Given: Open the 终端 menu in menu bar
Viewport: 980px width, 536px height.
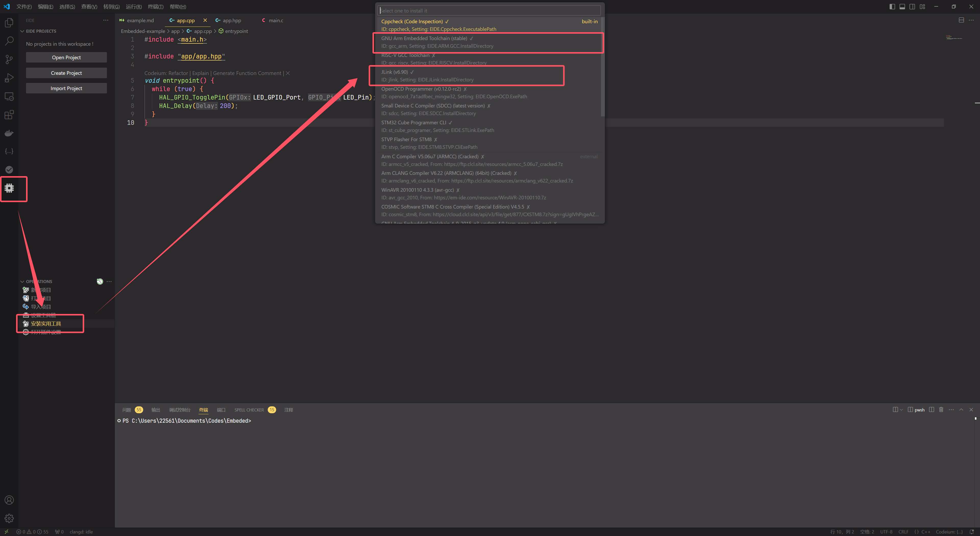Looking at the screenshot, I should (x=156, y=6).
